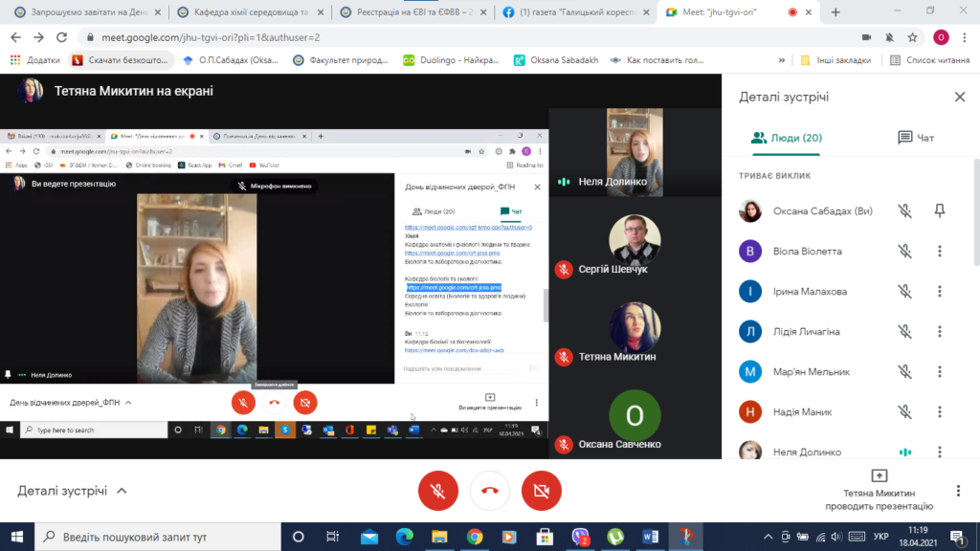Expand Деталі зустрічі at bottom left
Image resolution: width=980 pixels, height=551 pixels.
click(72, 491)
